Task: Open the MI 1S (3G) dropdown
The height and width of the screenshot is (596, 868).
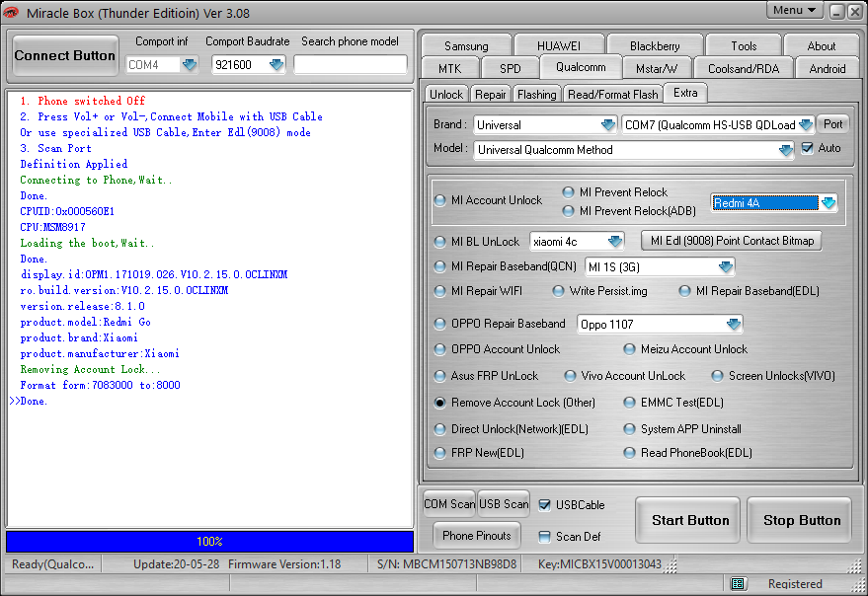Action: (725, 267)
